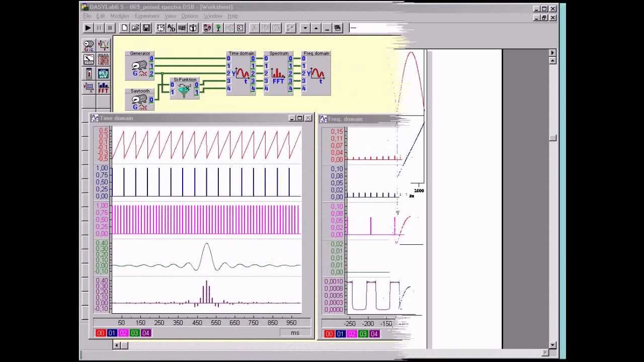Pick the Generator module from module bar

[89, 46]
